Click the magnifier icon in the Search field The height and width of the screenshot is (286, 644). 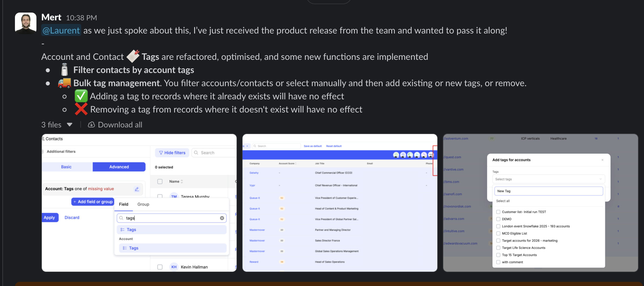[x=196, y=153]
